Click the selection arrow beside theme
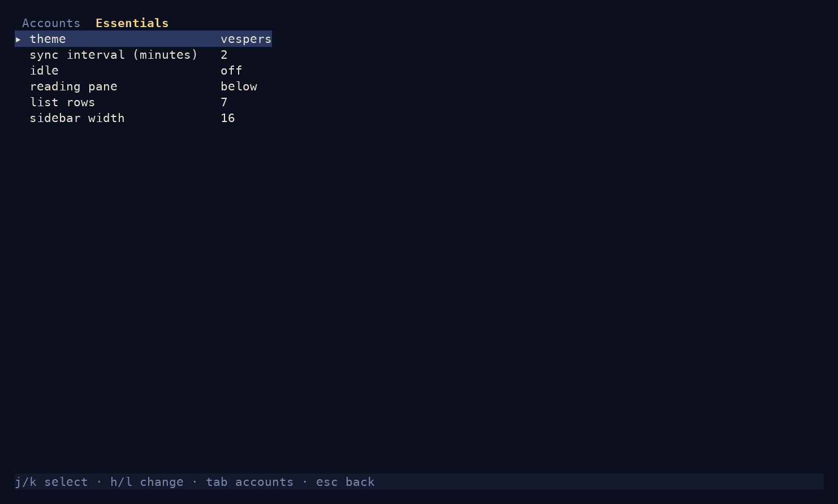 (19, 39)
